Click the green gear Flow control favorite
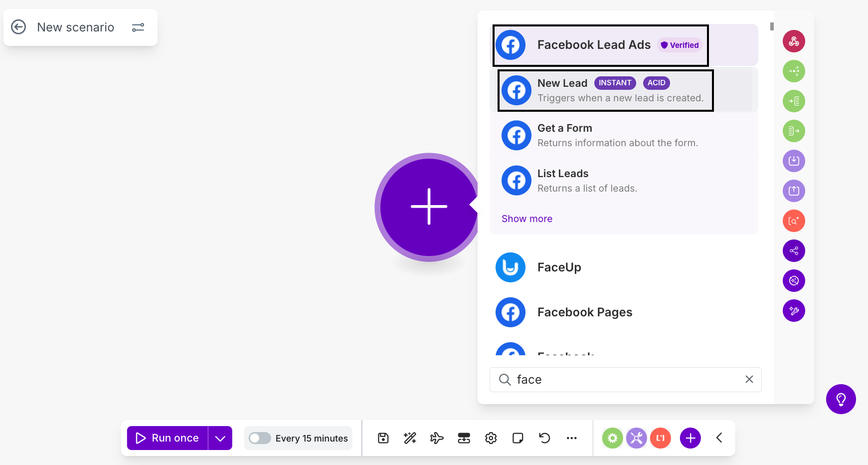The image size is (868, 465). [612, 438]
